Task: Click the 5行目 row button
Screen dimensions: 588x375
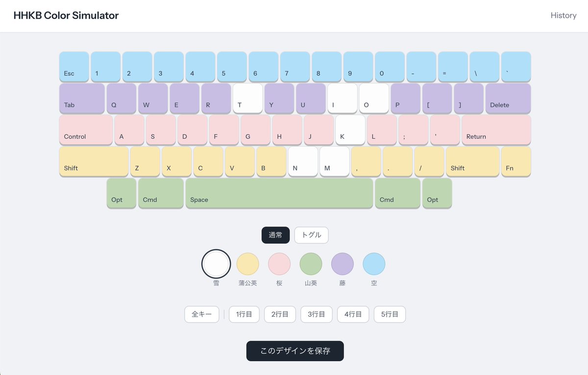Action: click(x=390, y=314)
